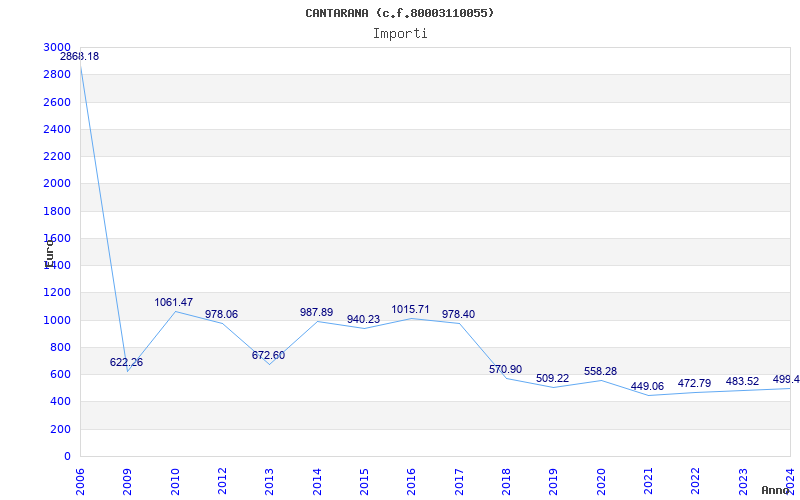Click the 0 y-axis tick label
The width and height of the screenshot is (800, 500).
coord(67,457)
